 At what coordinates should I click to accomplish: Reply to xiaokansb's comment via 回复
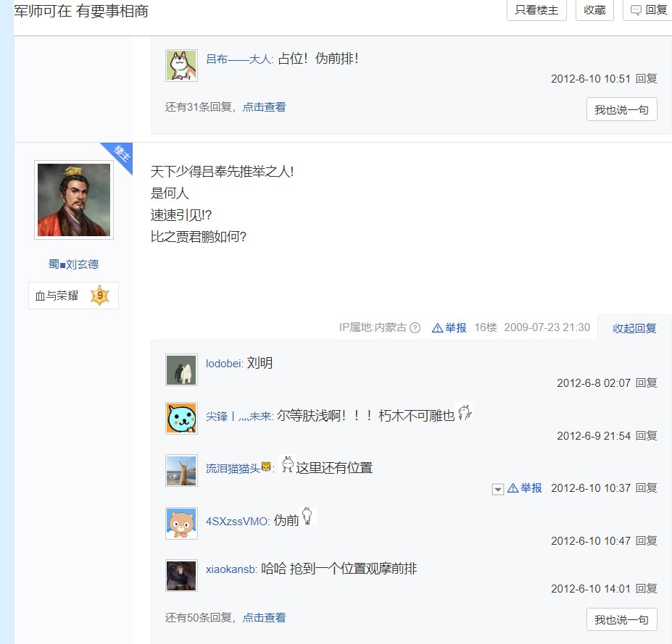coord(646,588)
